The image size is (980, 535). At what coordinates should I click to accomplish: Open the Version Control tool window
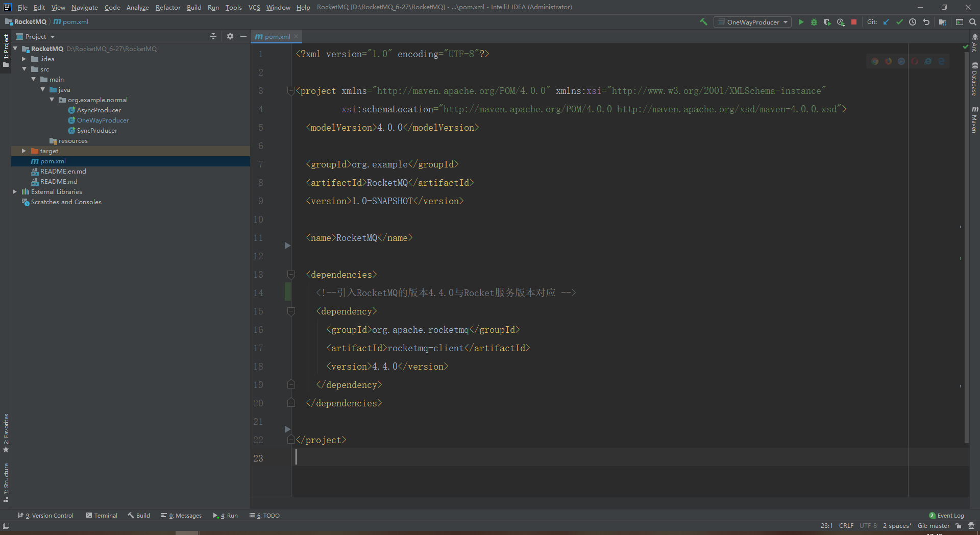46,516
